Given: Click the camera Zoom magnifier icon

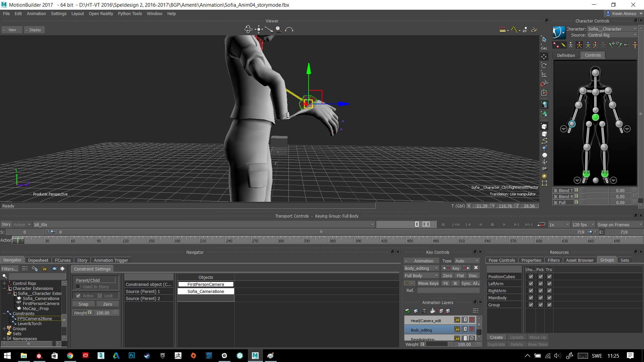Looking at the screenshot, I should point(278,29).
